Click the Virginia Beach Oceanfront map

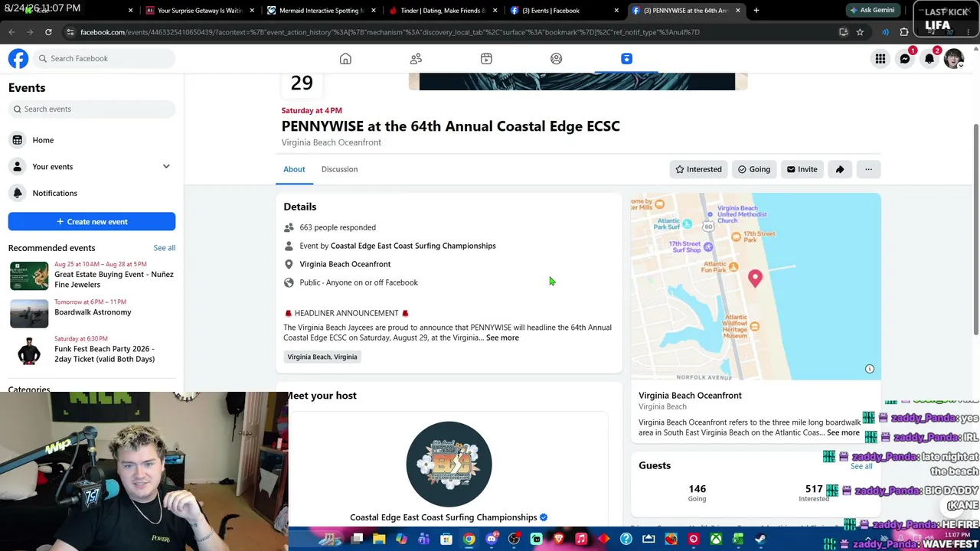point(756,286)
